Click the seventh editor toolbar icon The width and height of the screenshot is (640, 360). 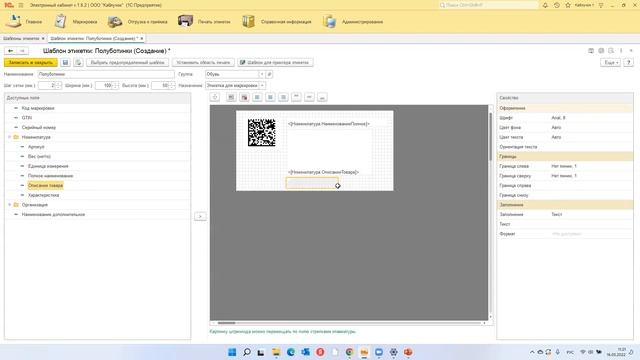pyautogui.click(x=296, y=97)
